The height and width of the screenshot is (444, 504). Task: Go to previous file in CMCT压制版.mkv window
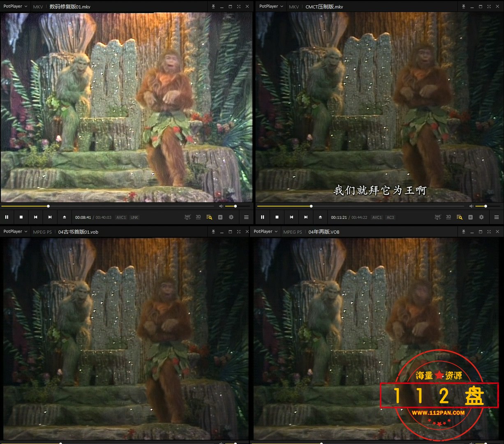(291, 217)
